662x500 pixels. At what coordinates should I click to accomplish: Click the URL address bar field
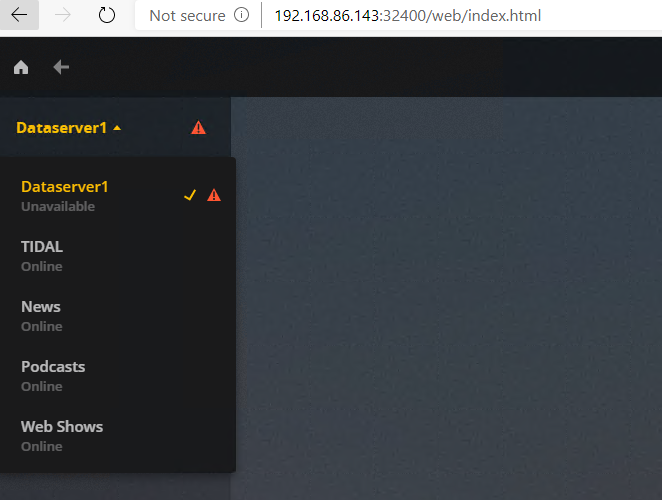point(460,16)
